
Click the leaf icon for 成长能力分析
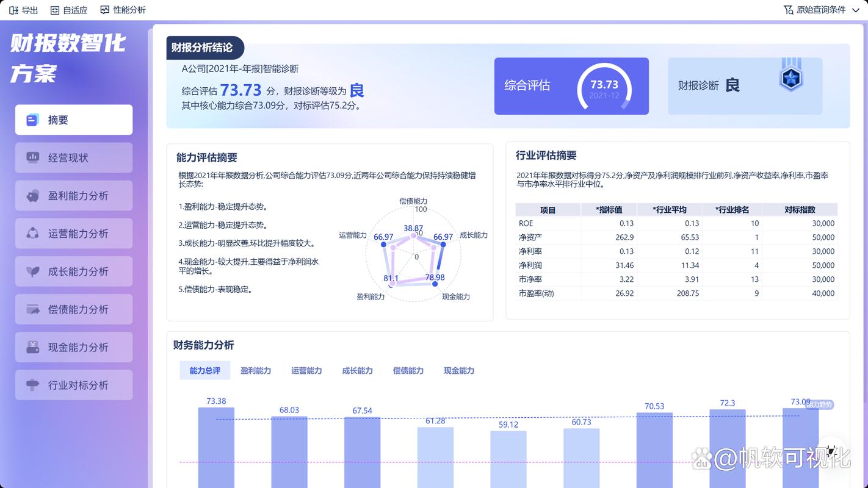coord(33,271)
